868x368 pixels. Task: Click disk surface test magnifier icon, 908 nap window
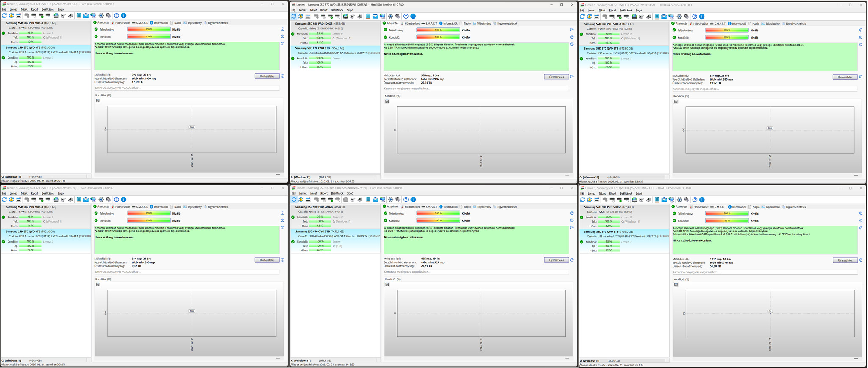(337, 16)
